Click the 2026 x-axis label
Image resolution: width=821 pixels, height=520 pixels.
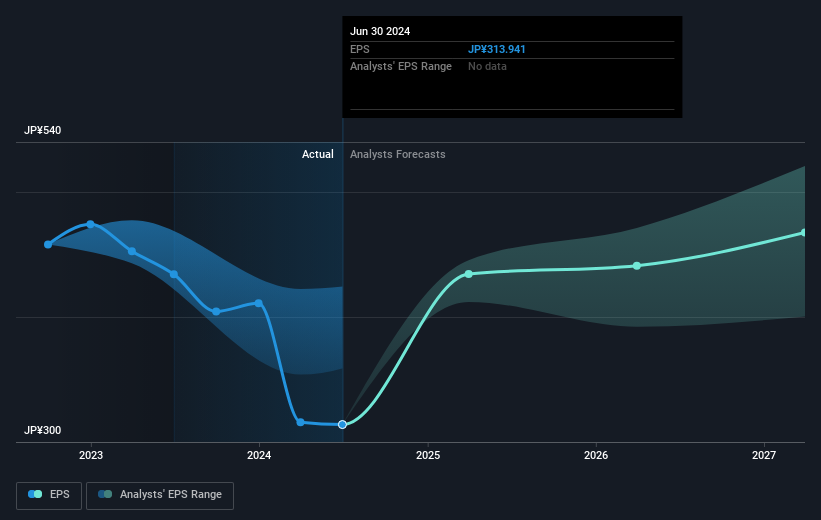pos(596,456)
